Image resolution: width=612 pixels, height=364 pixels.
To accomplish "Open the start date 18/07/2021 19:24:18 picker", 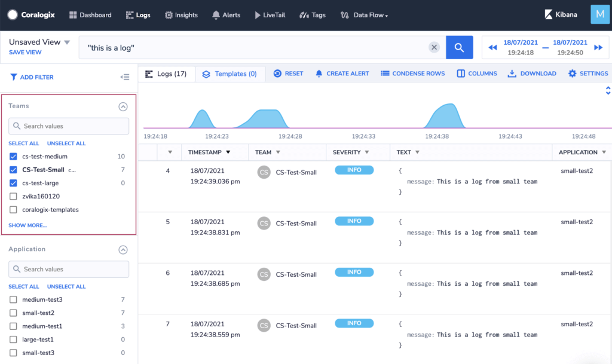I will 521,48.
